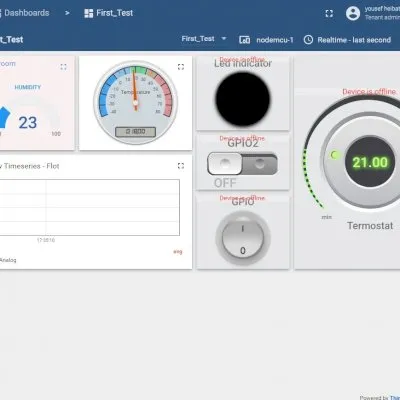The width and height of the screenshot is (400, 400).
Task: Click the Timeseries - Flot widget title
Action: [30, 166]
